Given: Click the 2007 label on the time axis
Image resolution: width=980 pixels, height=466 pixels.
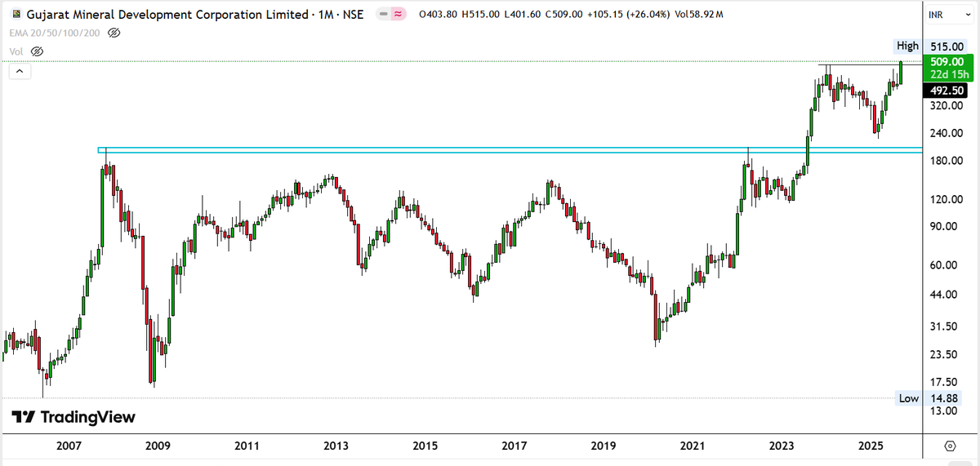Looking at the screenshot, I should [x=68, y=446].
